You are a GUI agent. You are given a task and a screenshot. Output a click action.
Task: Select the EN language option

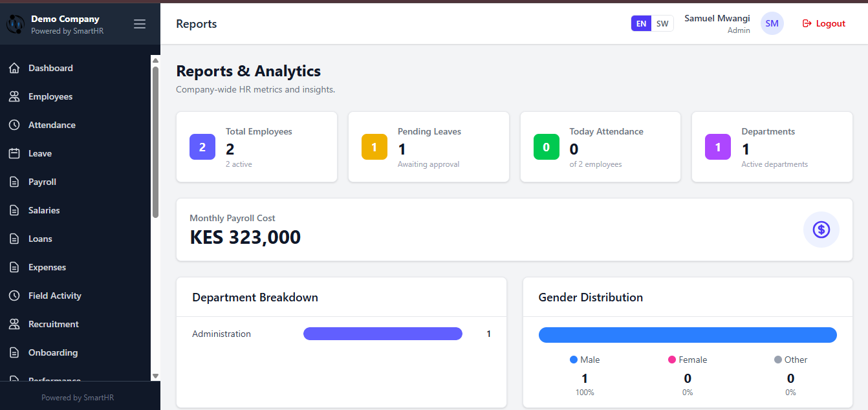click(641, 23)
